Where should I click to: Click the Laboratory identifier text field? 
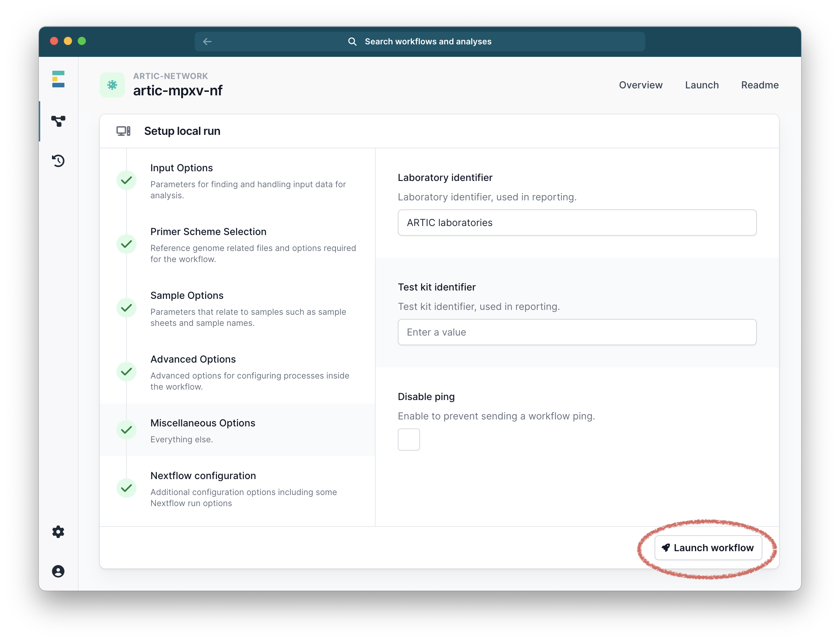tap(577, 223)
